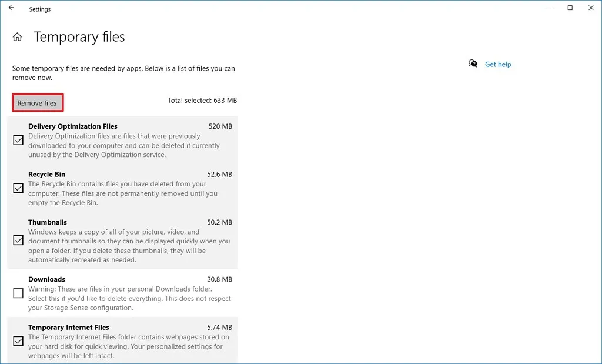The image size is (602, 364).
Task: Click the Get help chat bubble icon
Action: [x=472, y=64]
